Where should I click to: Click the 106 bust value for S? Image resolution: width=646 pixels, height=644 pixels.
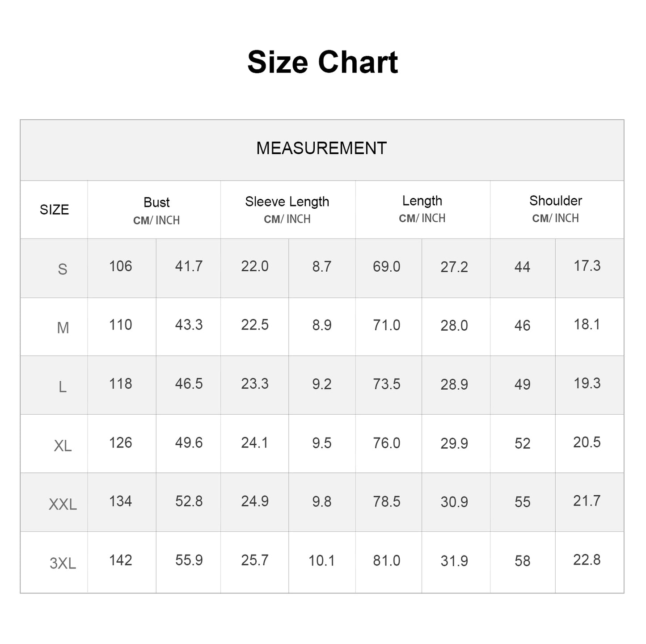coord(121,266)
